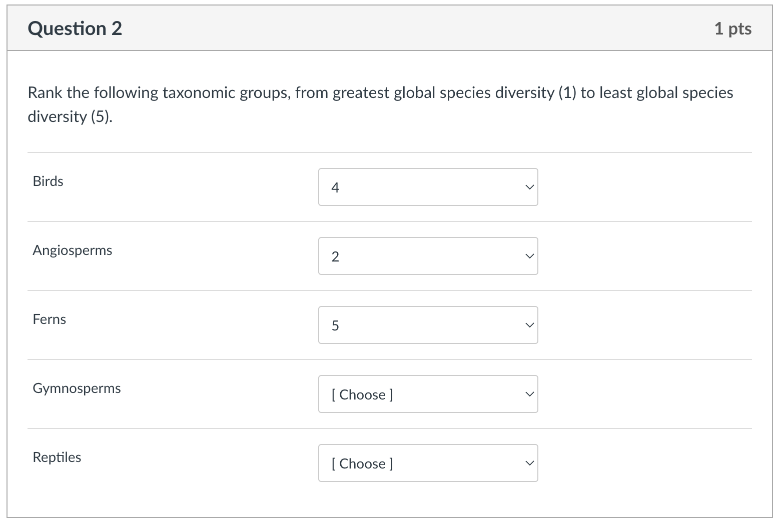The height and width of the screenshot is (532, 780).
Task: Select the dropdown showing value 5
Action: pos(427,325)
